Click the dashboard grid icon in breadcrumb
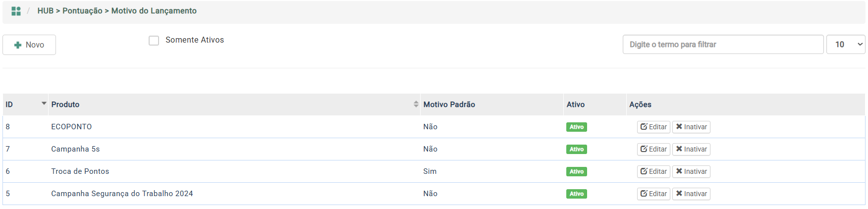This screenshot has width=868, height=209. [16, 11]
